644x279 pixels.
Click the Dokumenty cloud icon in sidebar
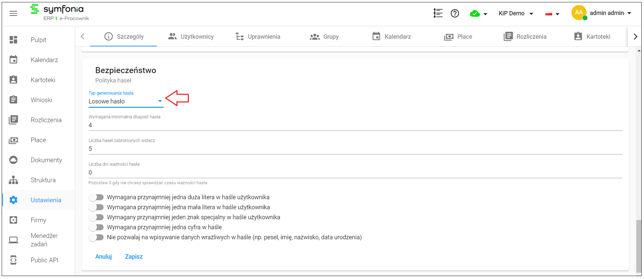tap(13, 160)
